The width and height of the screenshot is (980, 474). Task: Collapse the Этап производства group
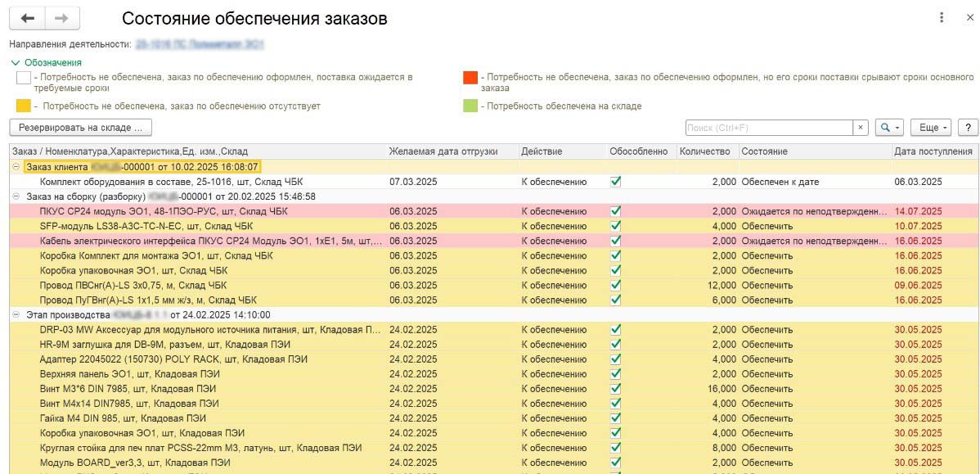coord(16,314)
